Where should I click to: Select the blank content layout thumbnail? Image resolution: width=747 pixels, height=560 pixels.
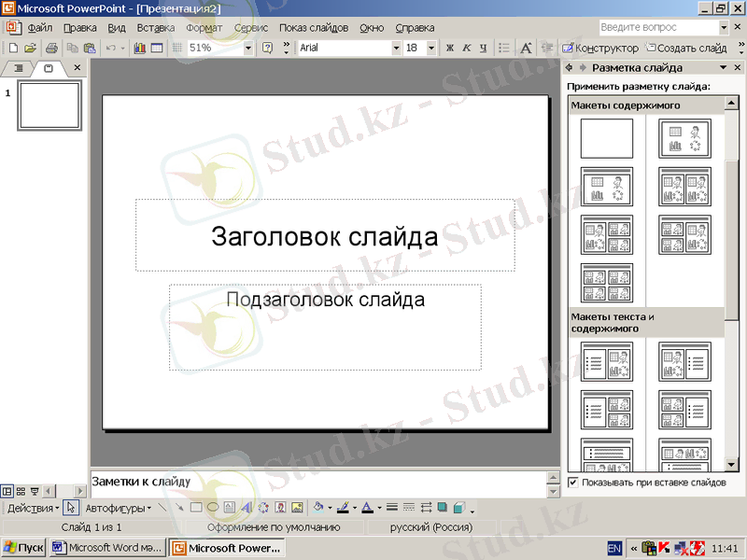tap(606, 139)
